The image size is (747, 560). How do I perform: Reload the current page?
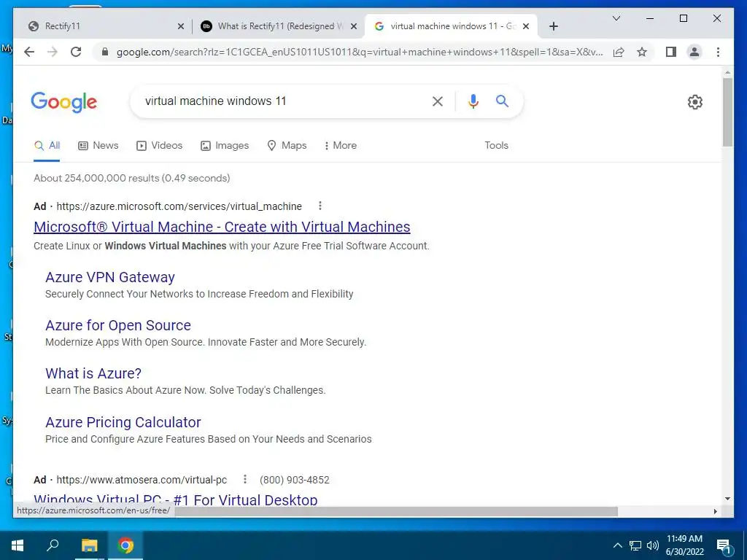pyautogui.click(x=76, y=52)
